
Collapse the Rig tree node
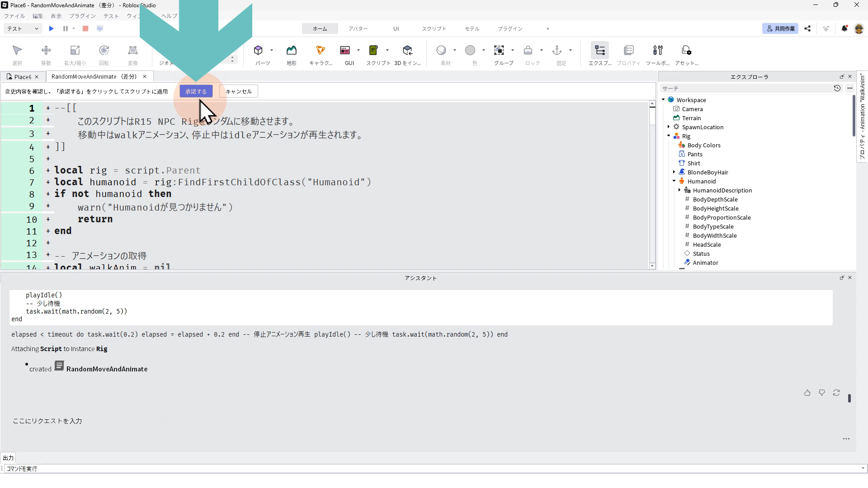click(669, 136)
